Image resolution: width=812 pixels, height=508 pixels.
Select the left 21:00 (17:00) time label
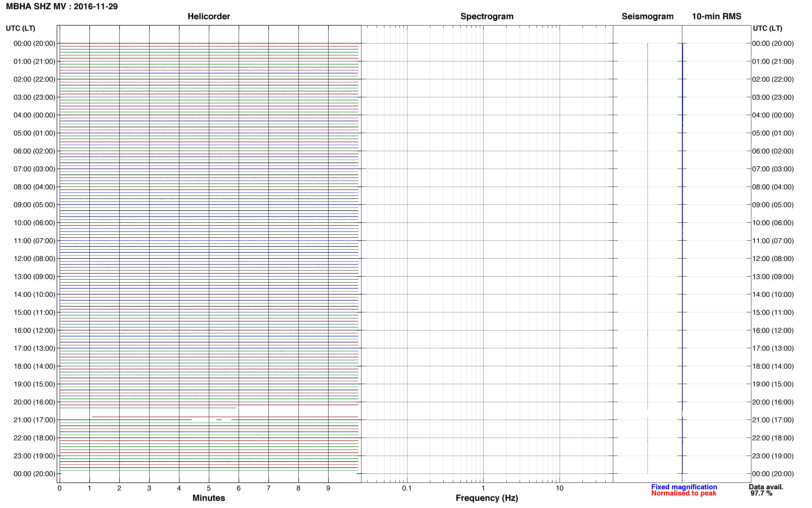pos(34,420)
